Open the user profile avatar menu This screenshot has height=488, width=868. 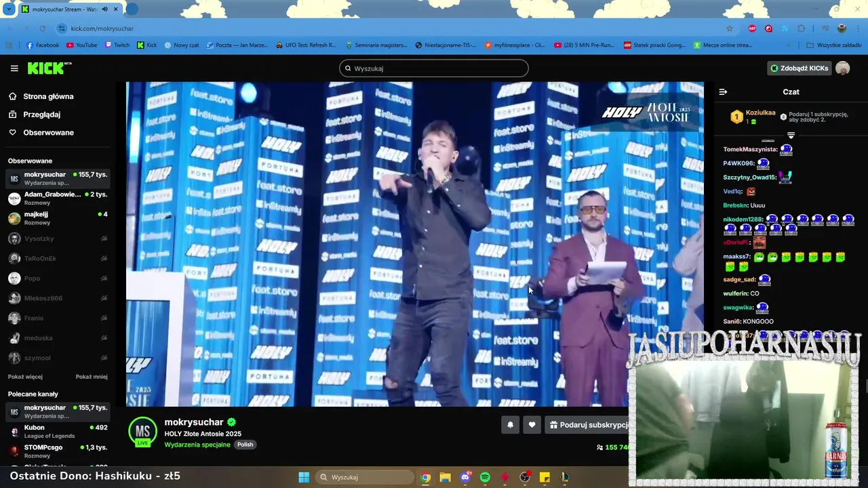(842, 68)
